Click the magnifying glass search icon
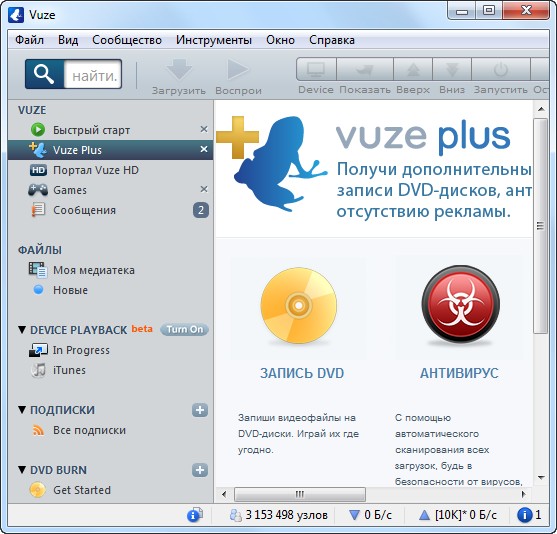The height and width of the screenshot is (534, 557). tap(44, 74)
